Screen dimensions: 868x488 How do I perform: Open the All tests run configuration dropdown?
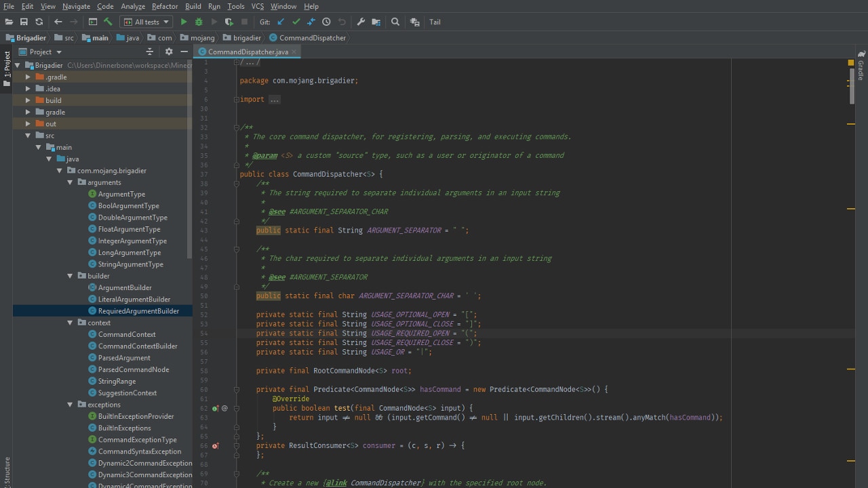(x=146, y=22)
